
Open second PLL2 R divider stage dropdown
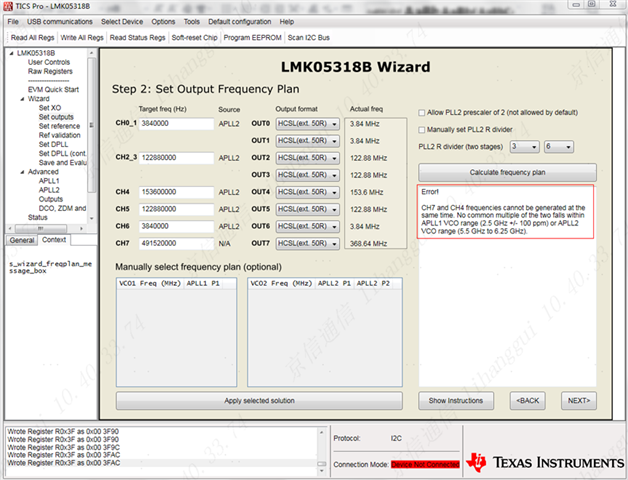(x=559, y=147)
